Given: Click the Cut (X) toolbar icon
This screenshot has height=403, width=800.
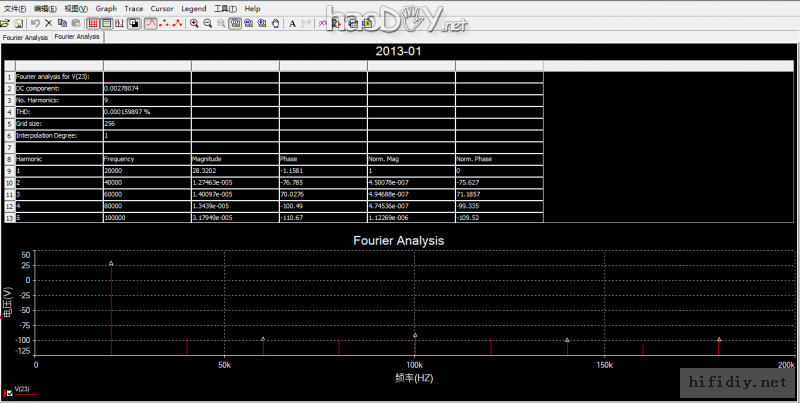Looking at the screenshot, I should coord(48,22).
